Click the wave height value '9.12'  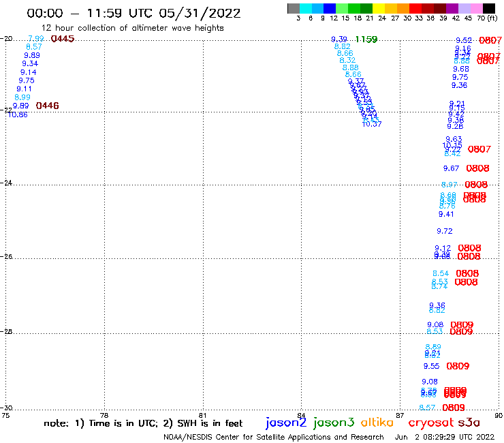point(443,248)
